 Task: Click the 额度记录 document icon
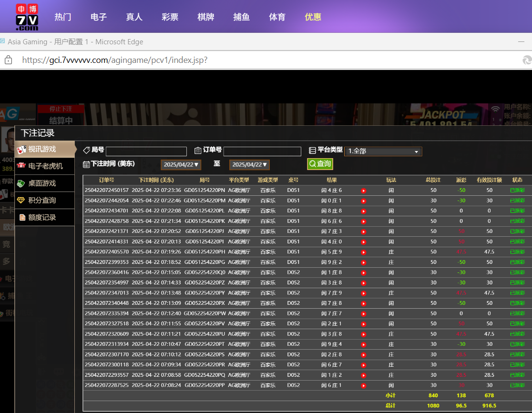coord(22,218)
